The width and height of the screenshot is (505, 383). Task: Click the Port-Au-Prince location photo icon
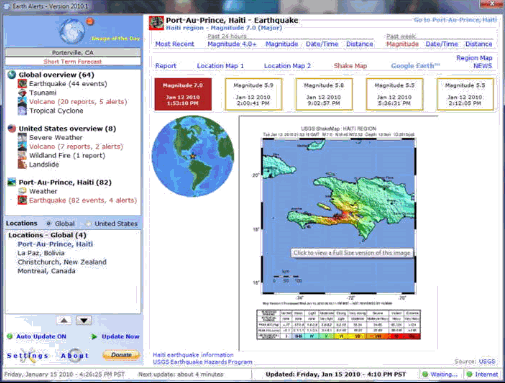[12, 182]
